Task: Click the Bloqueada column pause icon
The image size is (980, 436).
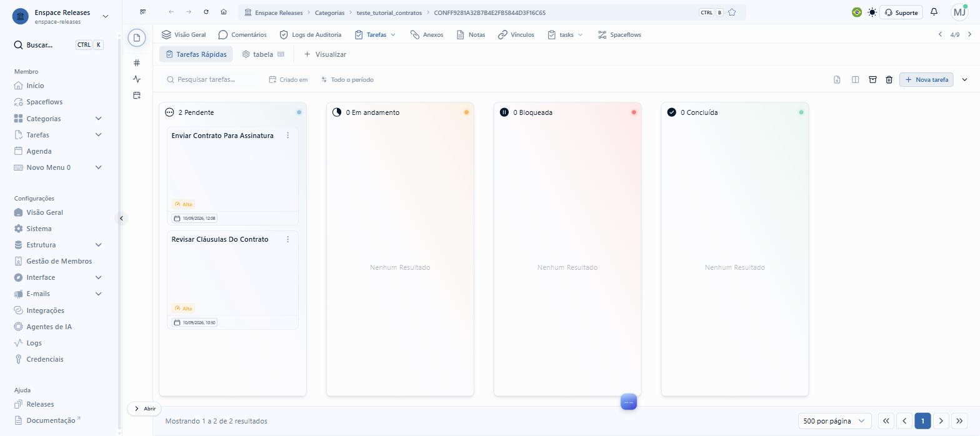Action: point(504,112)
